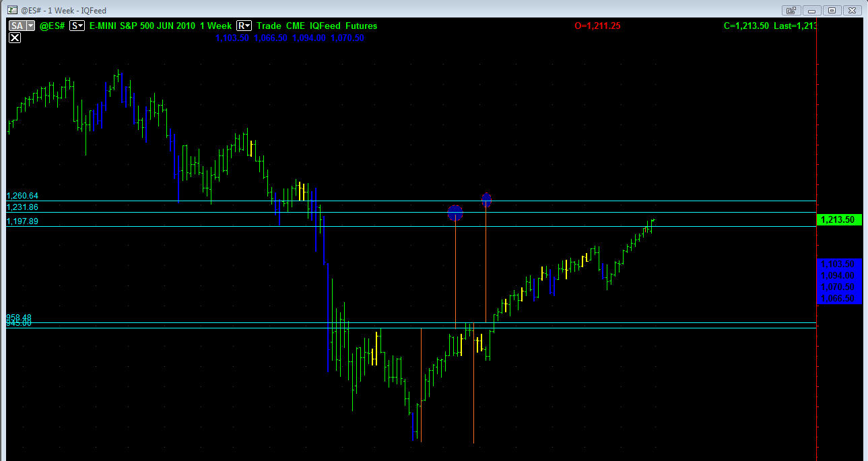
Task: Click the chart window title icon
Action: click(x=13, y=10)
